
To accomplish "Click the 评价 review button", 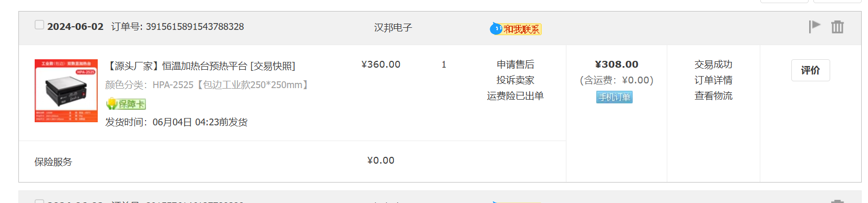I will click(811, 70).
